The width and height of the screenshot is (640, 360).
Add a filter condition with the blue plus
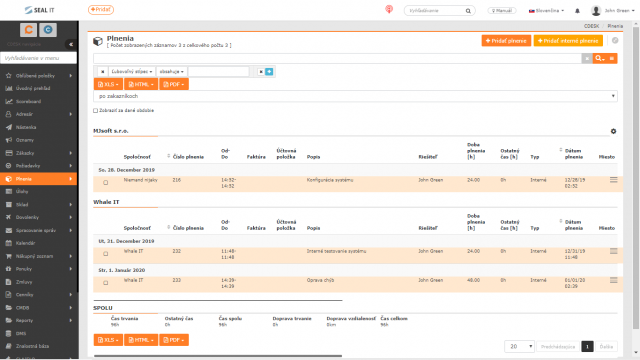[x=269, y=71]
